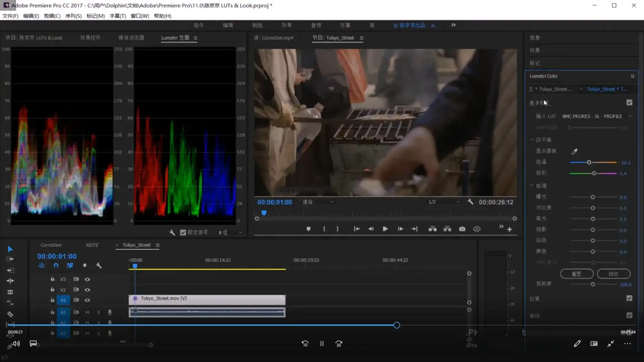Open the 输入 LUT dropdown menu
The image size is (644, 362).
631,116
